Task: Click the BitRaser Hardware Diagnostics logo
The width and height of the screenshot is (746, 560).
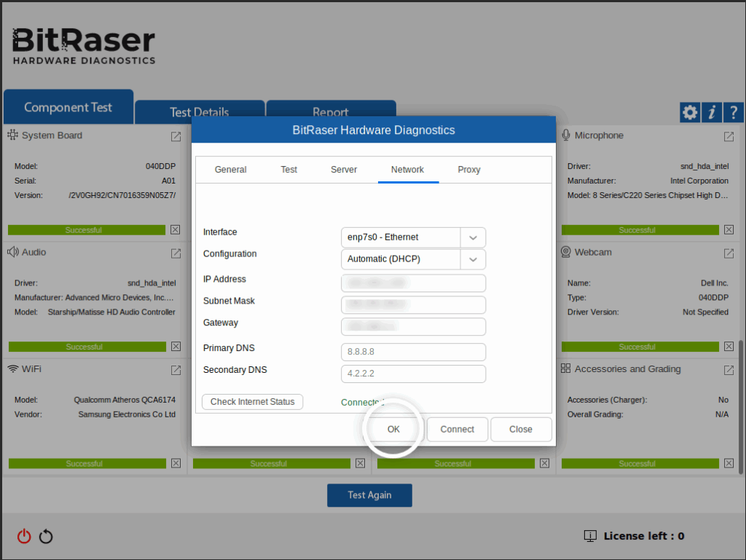Action: tap(84, 46)
